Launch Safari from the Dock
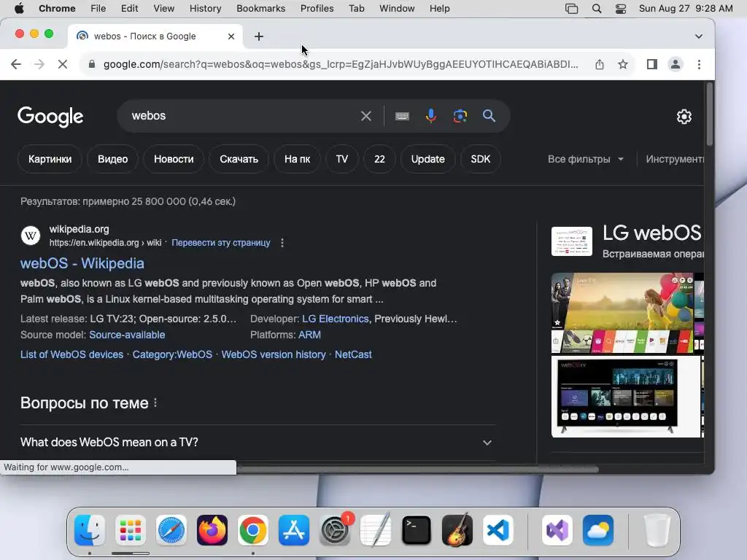 point(171,530)
